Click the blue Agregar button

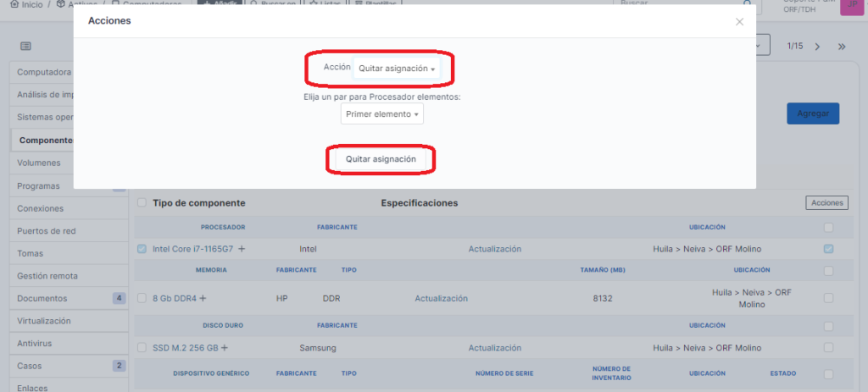pyautogui.click(x=812, y=113)
